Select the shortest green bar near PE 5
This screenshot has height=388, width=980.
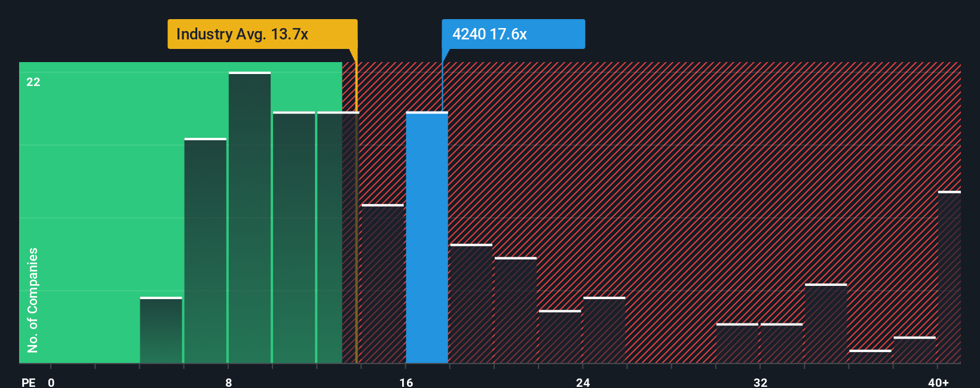pos(161,330)
